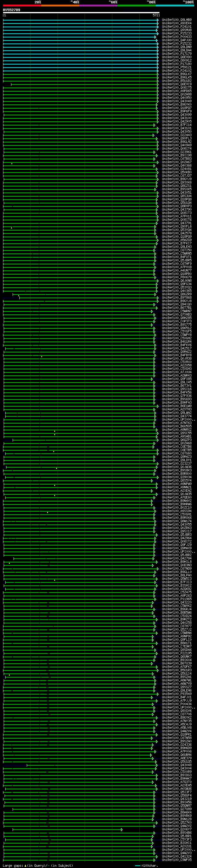The height and width of the screenshot is (868, 197).
Task: Click the cyan 100char scale marker
Action: click(137, 866)
